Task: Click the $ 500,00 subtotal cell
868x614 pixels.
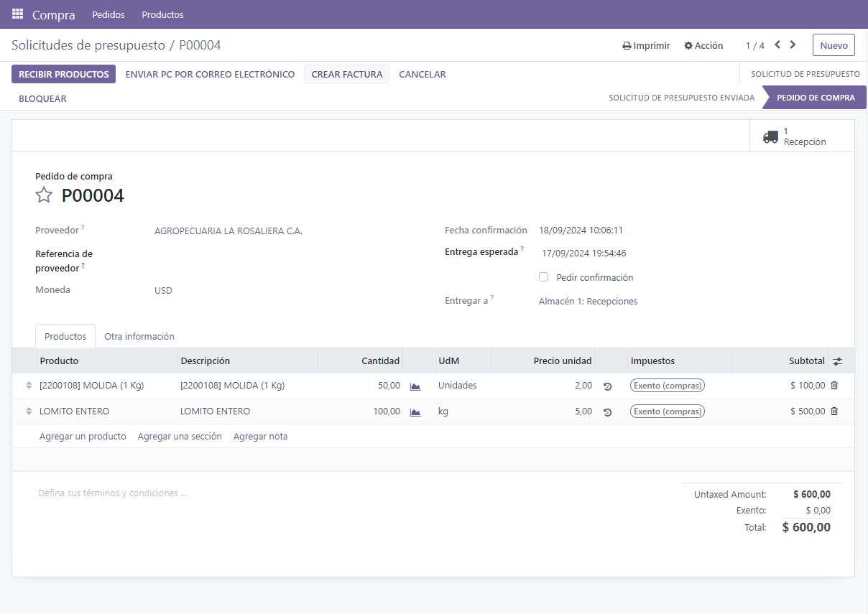Action: pos(780,411)
